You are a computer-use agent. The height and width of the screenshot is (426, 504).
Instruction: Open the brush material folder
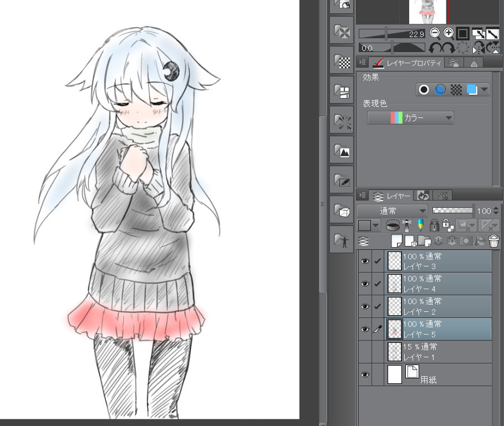[x=342, y=180]
